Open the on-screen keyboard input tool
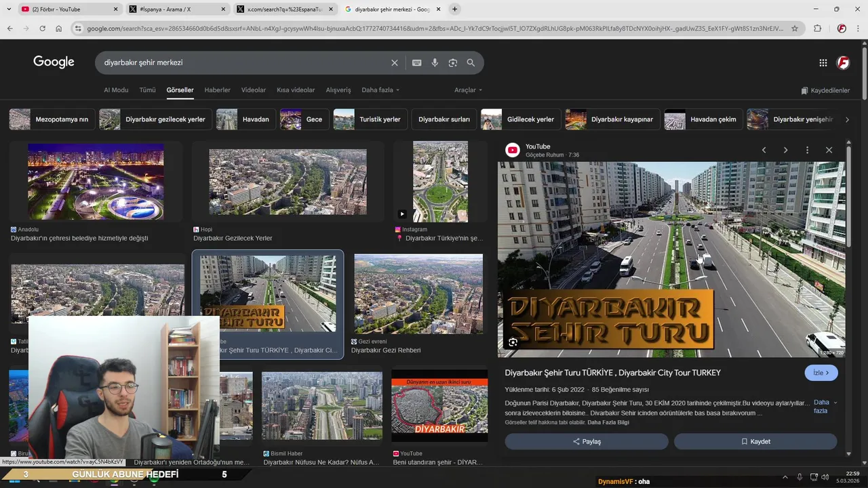 tap(416, 62)
